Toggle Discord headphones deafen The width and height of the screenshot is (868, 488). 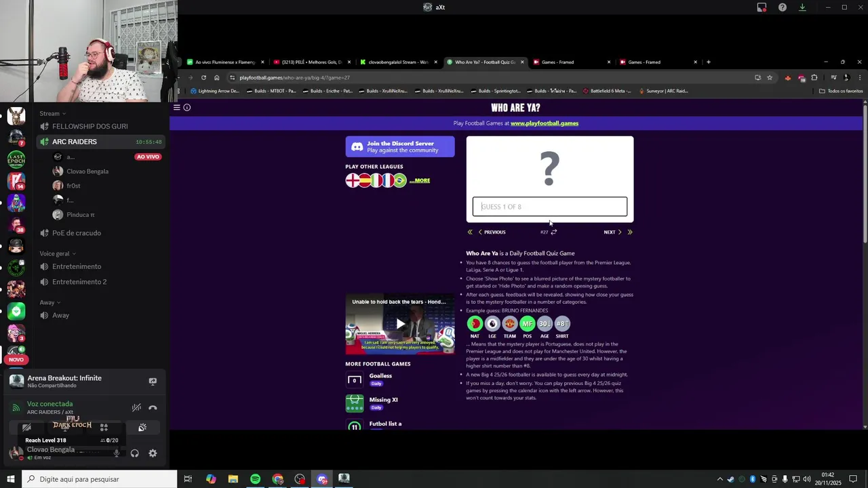134,453
